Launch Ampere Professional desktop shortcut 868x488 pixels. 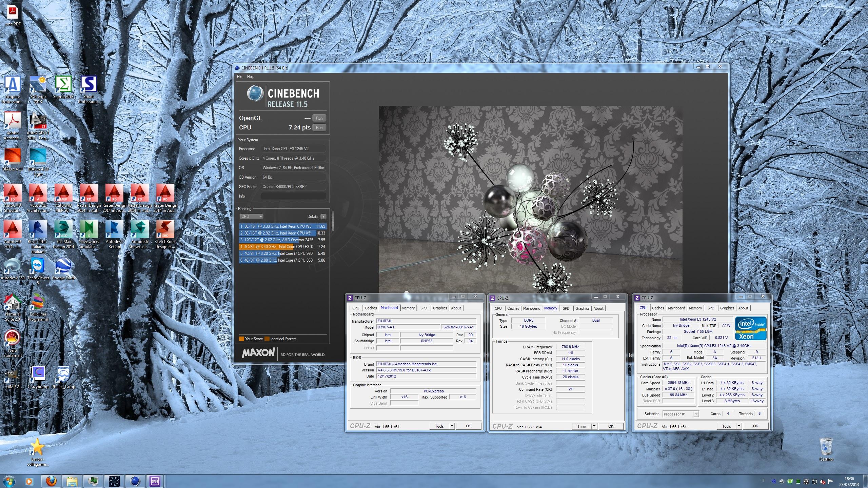[x=13, y=89]
